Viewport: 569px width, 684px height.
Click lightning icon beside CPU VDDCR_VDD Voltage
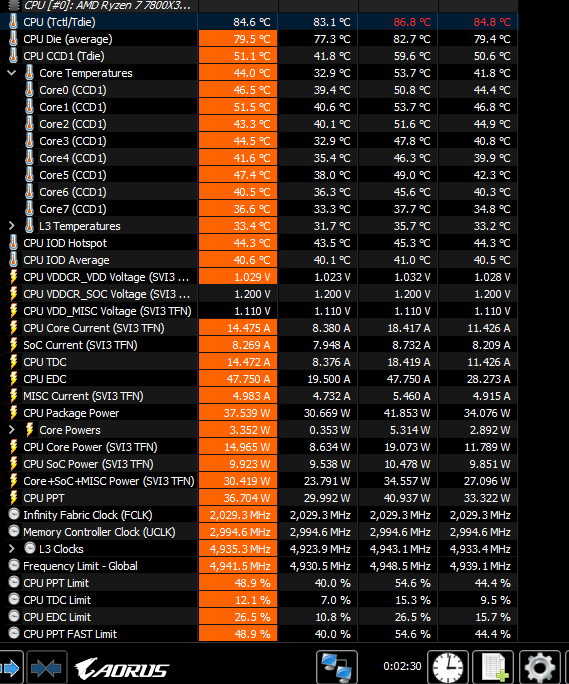(14, 277)
